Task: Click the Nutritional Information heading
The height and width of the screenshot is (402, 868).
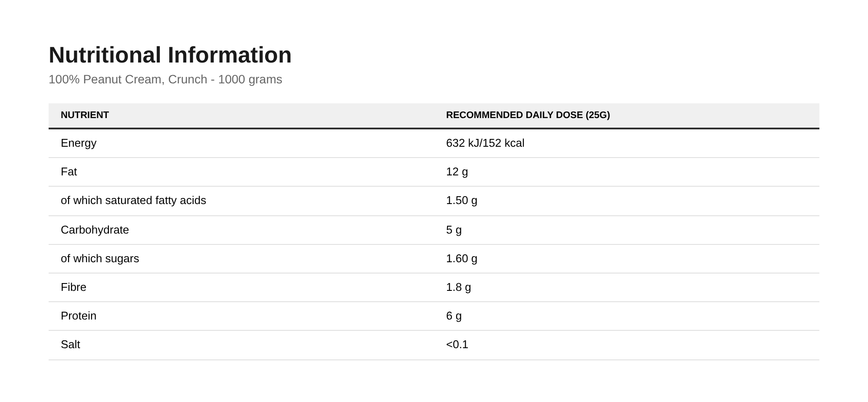Action: point(170,55)
